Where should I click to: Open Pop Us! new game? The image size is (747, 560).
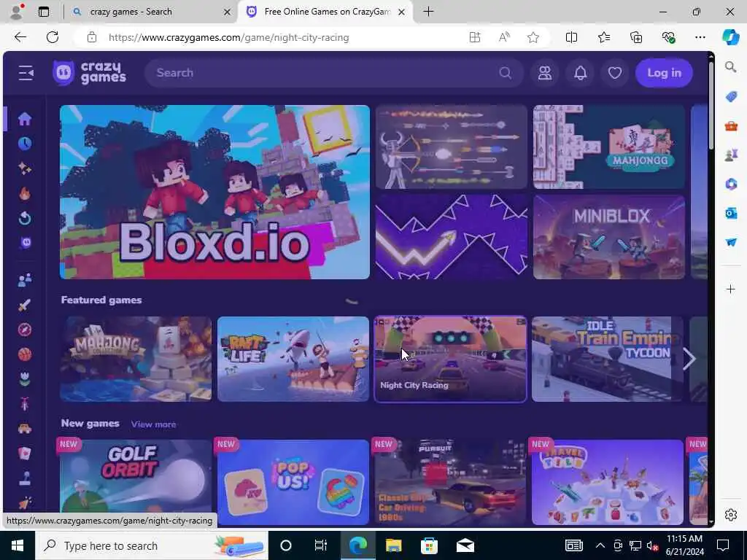tap(293, 482)
